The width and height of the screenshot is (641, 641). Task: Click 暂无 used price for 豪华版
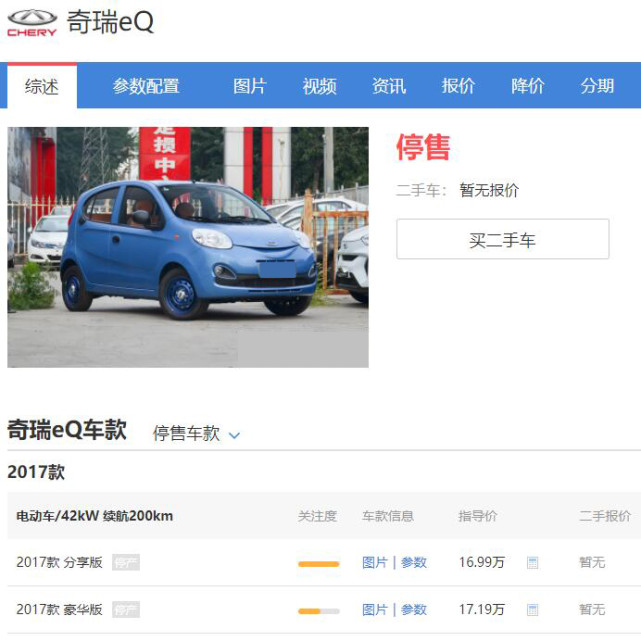pos(592,610)
